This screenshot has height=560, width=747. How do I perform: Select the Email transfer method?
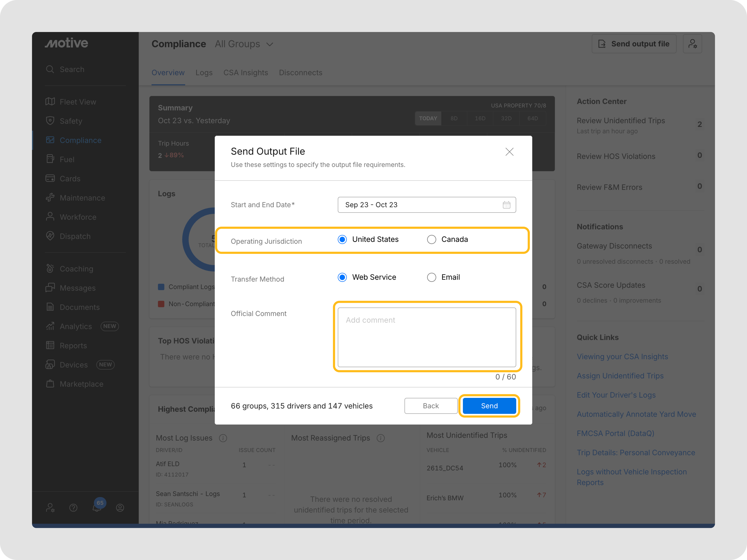(x=432, y=277)
